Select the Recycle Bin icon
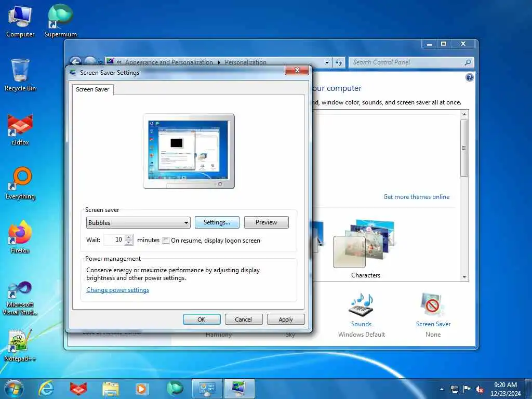Image resolution: width=532 pixels, height=399 pixels. click(x=20, y=75)
